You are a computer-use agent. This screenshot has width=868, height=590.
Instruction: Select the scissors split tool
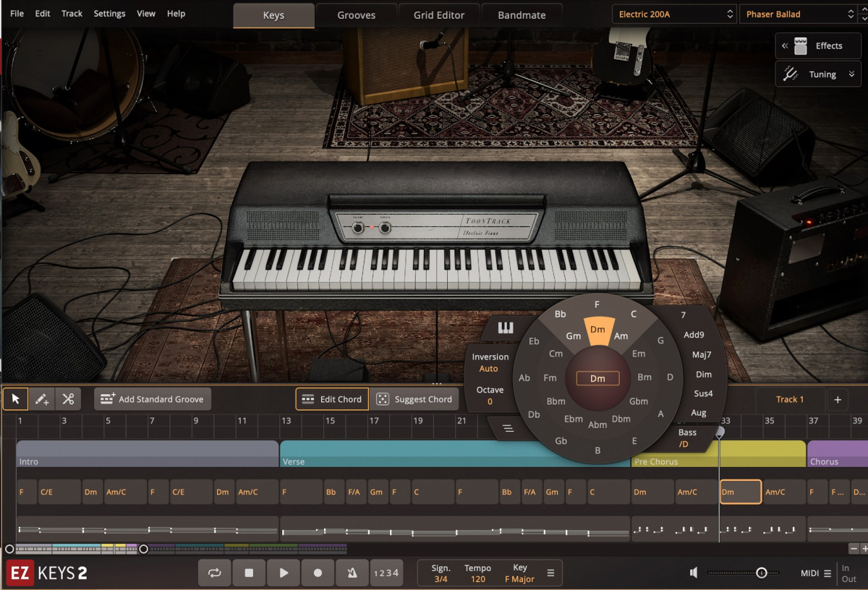click(69, 399)
